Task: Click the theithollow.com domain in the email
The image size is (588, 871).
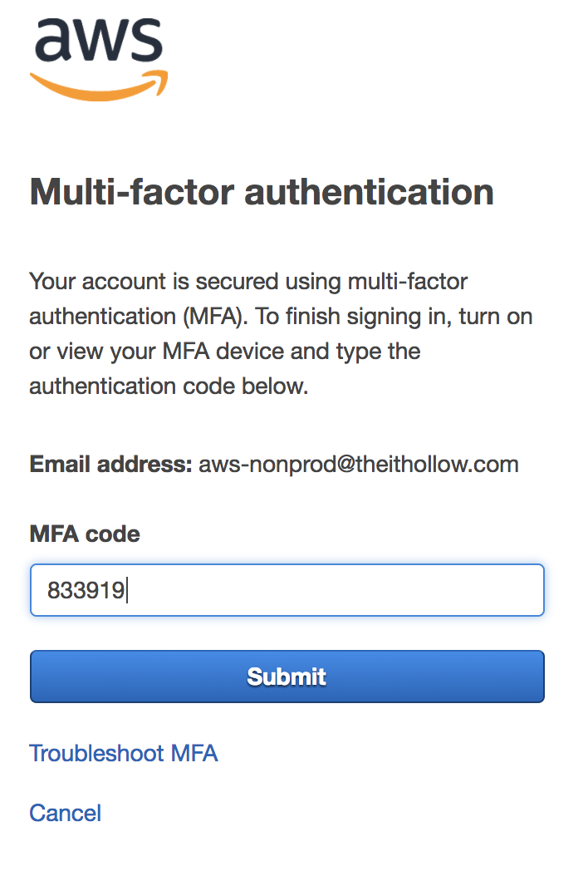Action: [x=436, y=464]
